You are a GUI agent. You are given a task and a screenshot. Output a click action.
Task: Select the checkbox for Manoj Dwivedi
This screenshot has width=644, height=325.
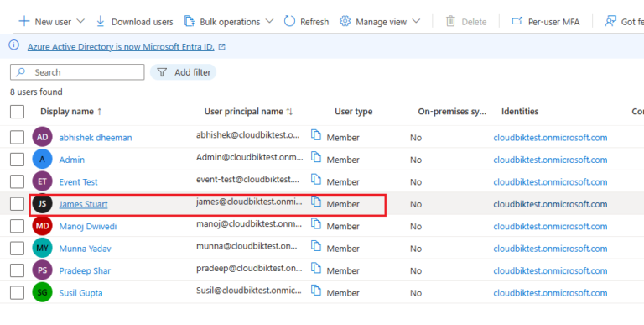tap(18, 226)
